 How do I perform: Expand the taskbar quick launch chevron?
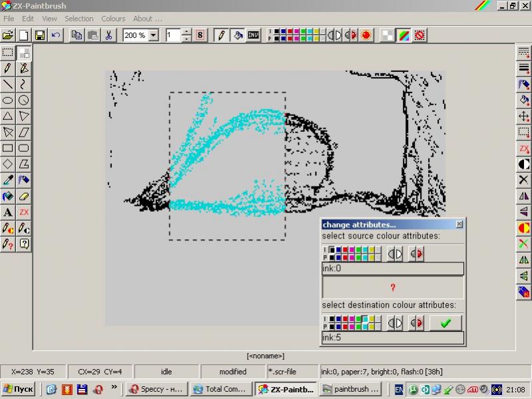114,388
